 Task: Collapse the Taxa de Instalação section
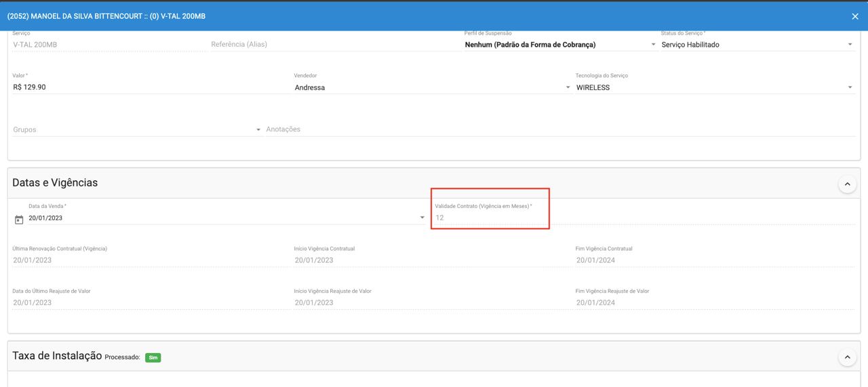click(847, 357)
